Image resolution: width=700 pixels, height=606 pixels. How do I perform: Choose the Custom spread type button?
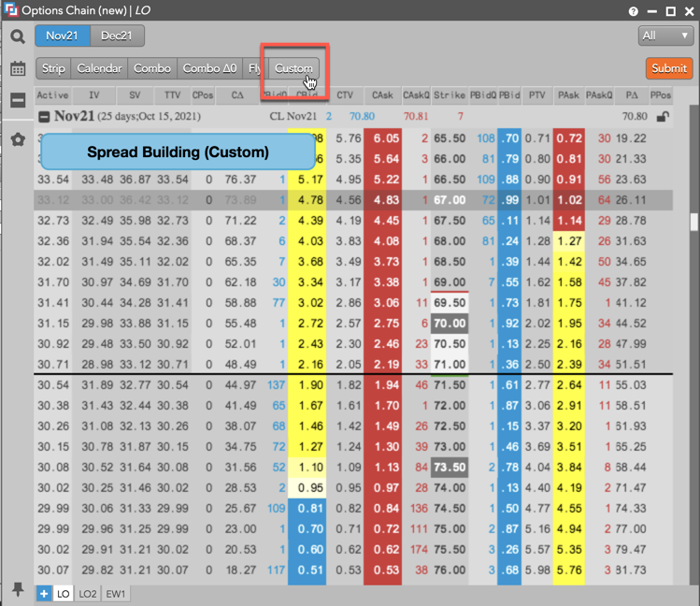point(293,68)
